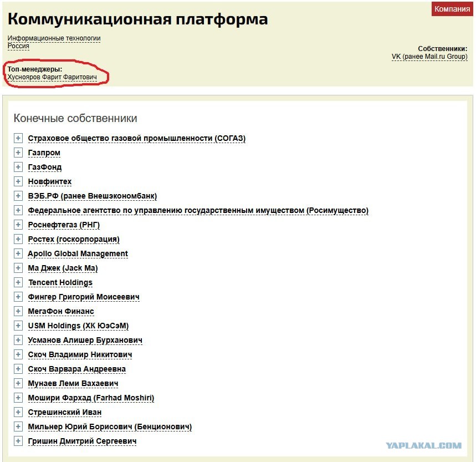Open the Ростех (госкорпорация) link
This screenshot has height=462, width=476.
pos(74,240)
